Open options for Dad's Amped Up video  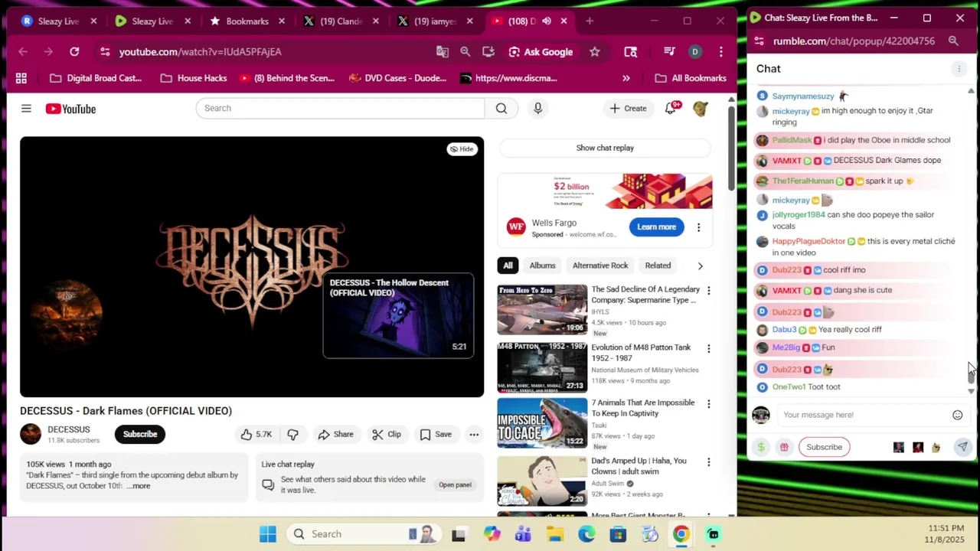coord(708,462)
